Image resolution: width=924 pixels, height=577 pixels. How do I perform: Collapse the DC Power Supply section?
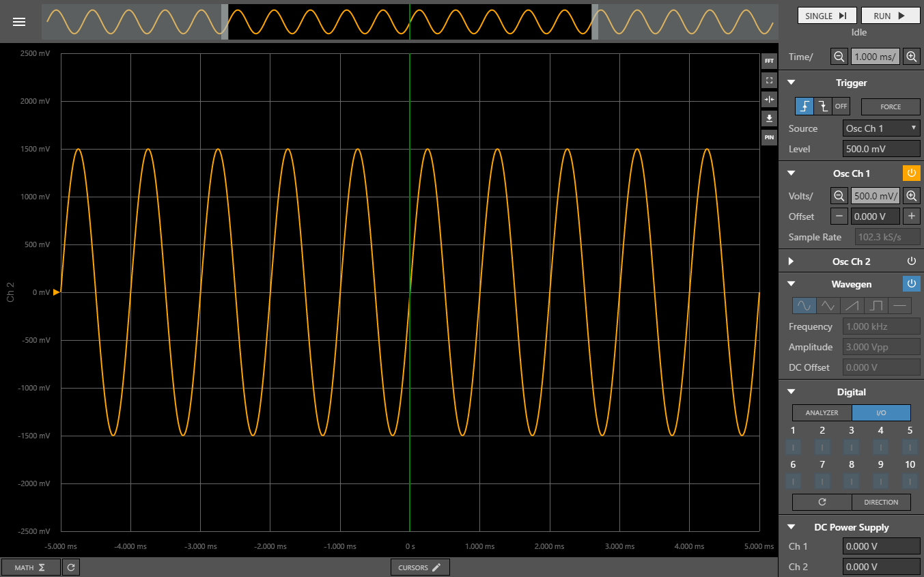[x=791, y=526]
